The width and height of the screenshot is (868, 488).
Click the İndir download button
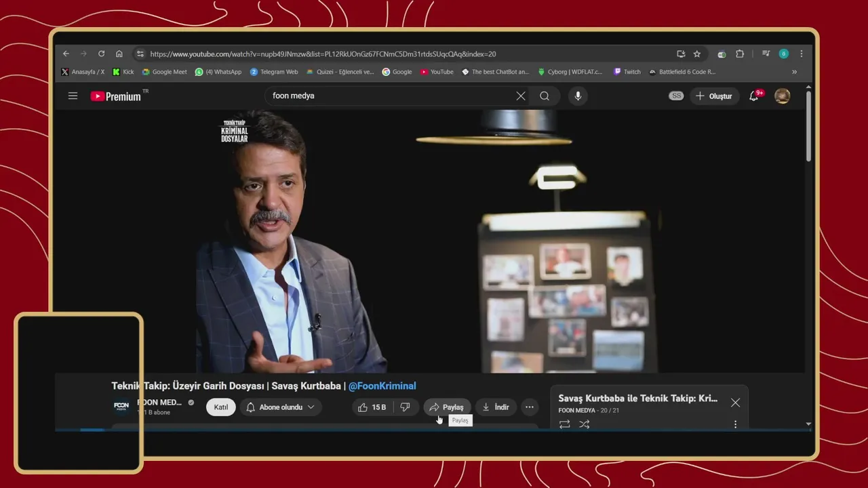tap(495, 407)
